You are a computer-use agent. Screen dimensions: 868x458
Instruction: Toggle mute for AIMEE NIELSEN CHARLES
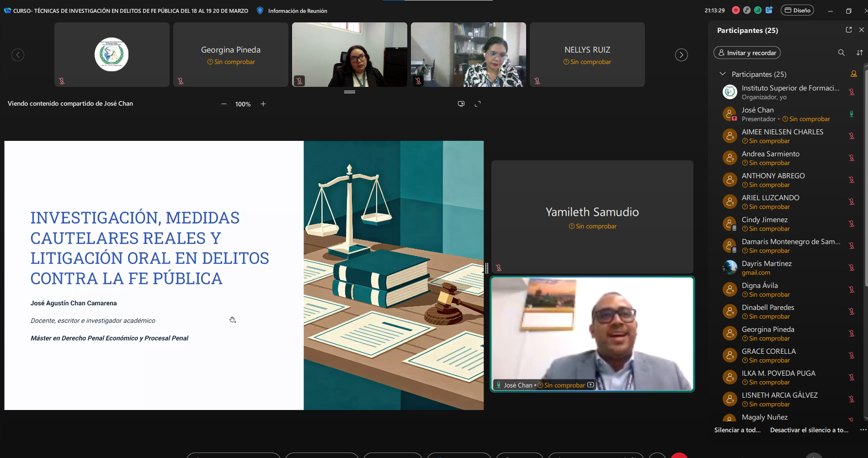(x=852, y=136)
